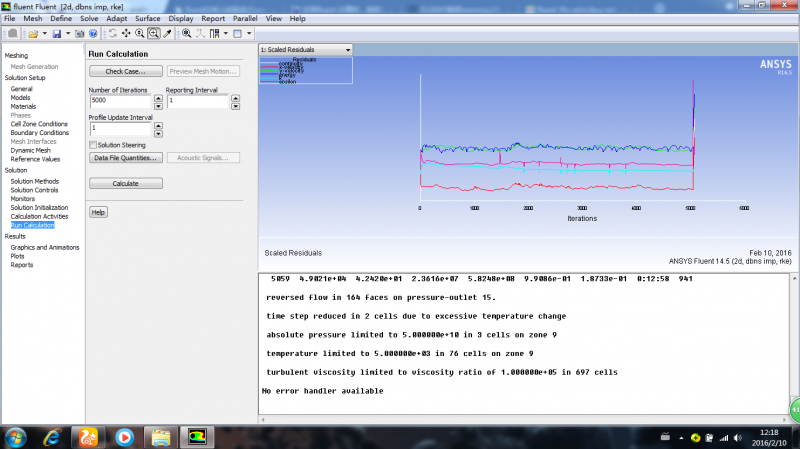Screen dimensions: 800x449
Task: Click the network signal tray icon
Action: coord(724,438)
